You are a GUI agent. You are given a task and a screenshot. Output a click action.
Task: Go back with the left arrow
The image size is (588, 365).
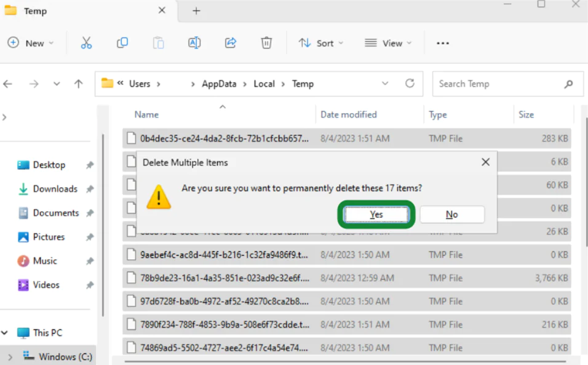(8, 84)
